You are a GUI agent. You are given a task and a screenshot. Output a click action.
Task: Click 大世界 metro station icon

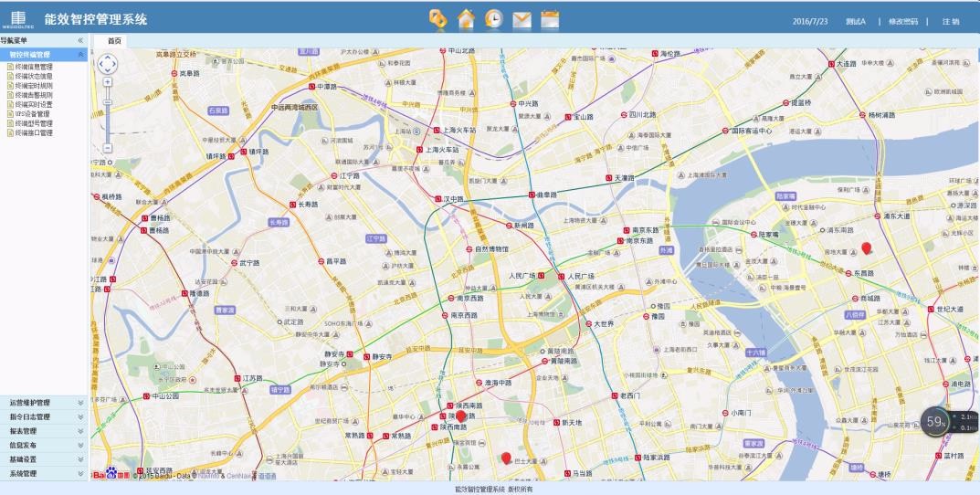tap(589, 323)
